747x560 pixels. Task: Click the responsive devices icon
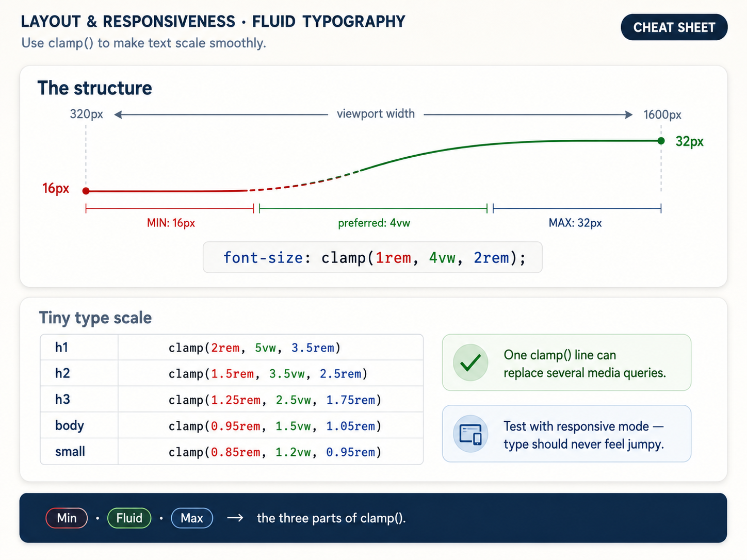coord(470,434)
